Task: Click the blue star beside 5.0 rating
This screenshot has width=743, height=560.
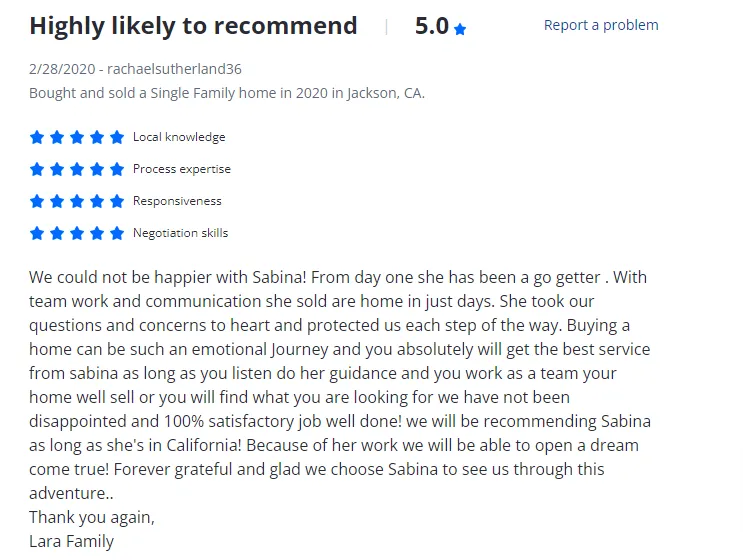Action: (x=460, y=29)
